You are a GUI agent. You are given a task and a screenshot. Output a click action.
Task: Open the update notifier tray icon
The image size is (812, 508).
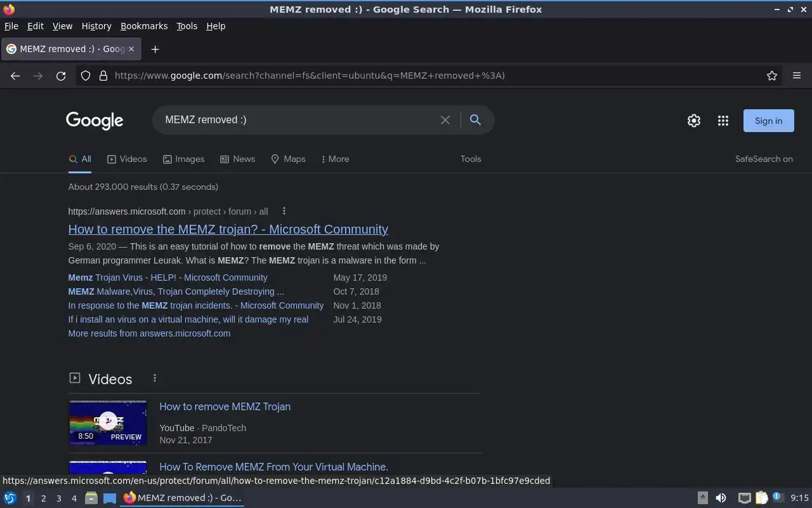point(778,498)
